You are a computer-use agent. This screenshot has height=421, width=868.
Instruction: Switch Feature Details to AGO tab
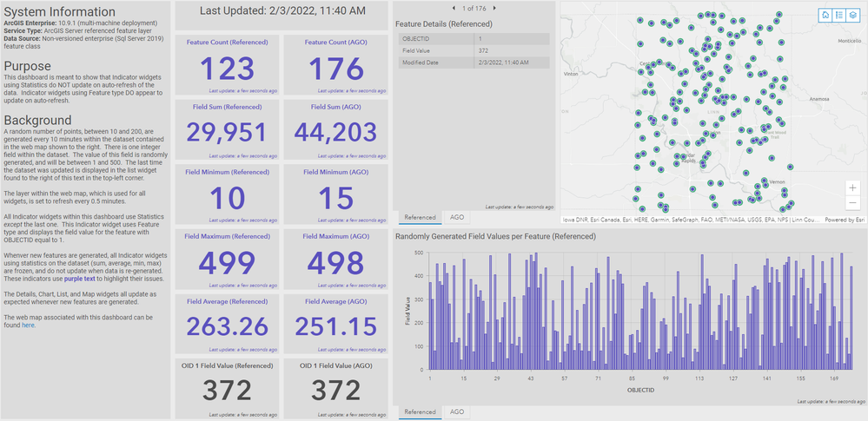[x=457, y=217]
